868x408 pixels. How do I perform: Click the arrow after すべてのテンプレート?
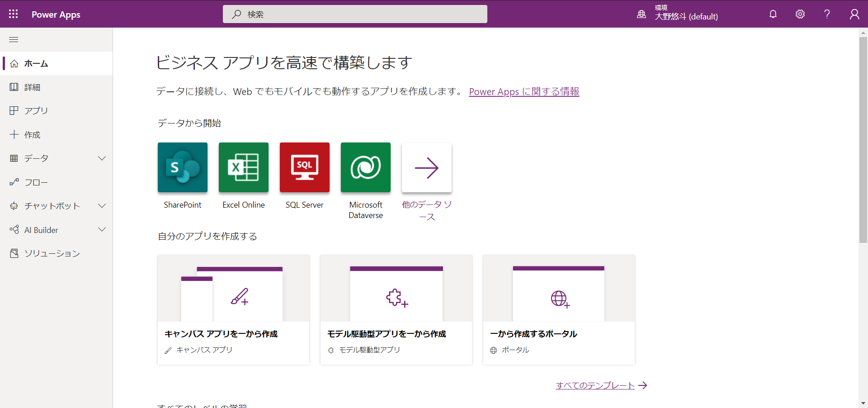coord(642,385)
